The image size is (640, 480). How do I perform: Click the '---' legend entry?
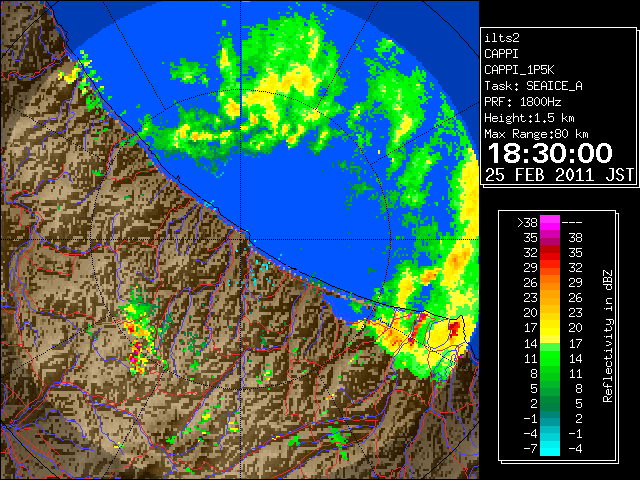[x=572, y=223]
